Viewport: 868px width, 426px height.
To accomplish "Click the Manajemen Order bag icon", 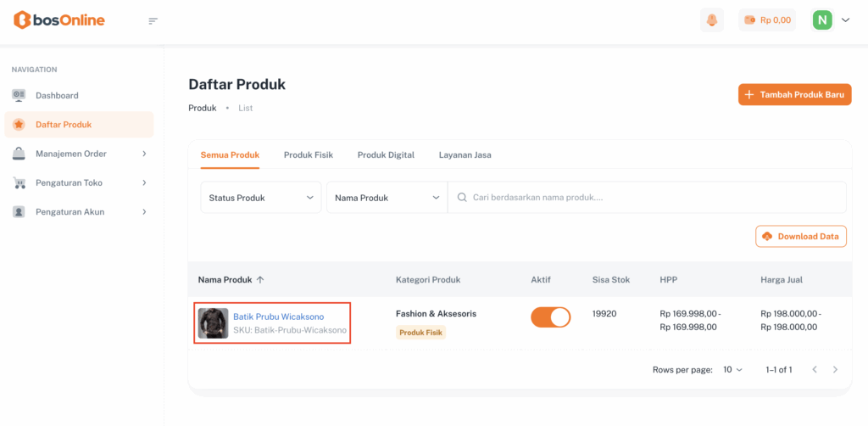I will [19, 154].
